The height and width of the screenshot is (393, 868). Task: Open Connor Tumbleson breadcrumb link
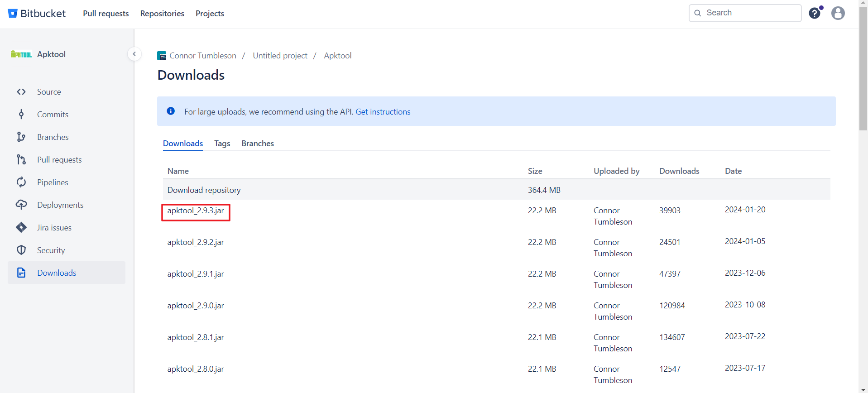[x=203, y=56]
